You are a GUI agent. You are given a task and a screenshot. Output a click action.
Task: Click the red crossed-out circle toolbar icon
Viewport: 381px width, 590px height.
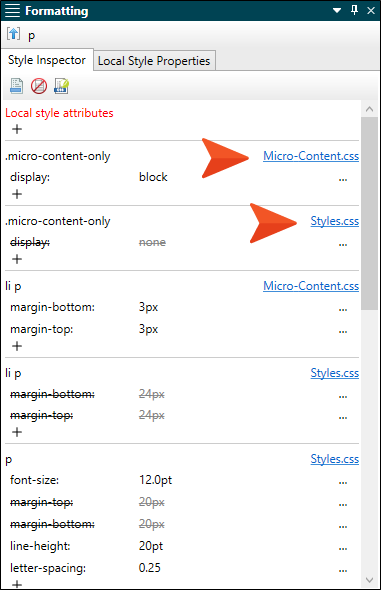point(39,86)
